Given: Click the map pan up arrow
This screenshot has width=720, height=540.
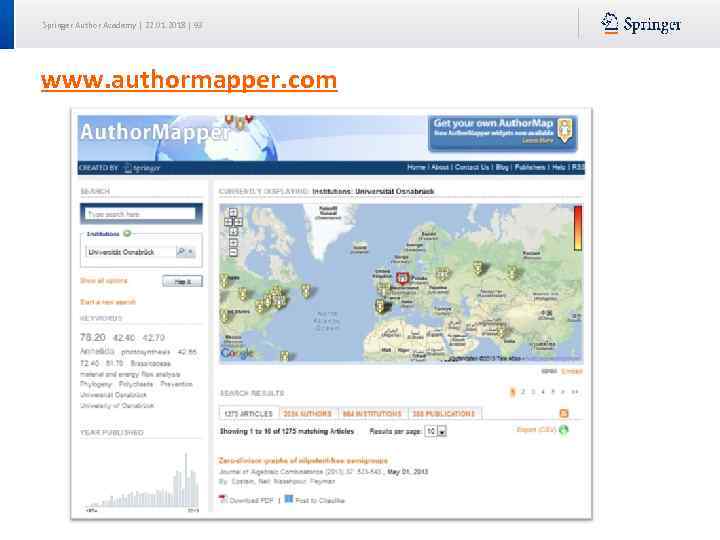Looking at the screenshot, I should (x=233, y=213).
